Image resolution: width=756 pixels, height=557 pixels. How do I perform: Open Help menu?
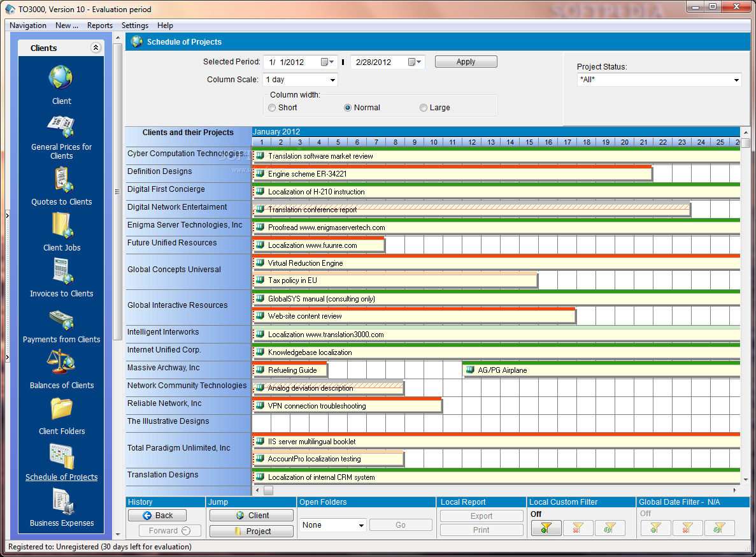pyautogui.click(x=165, y=25)
